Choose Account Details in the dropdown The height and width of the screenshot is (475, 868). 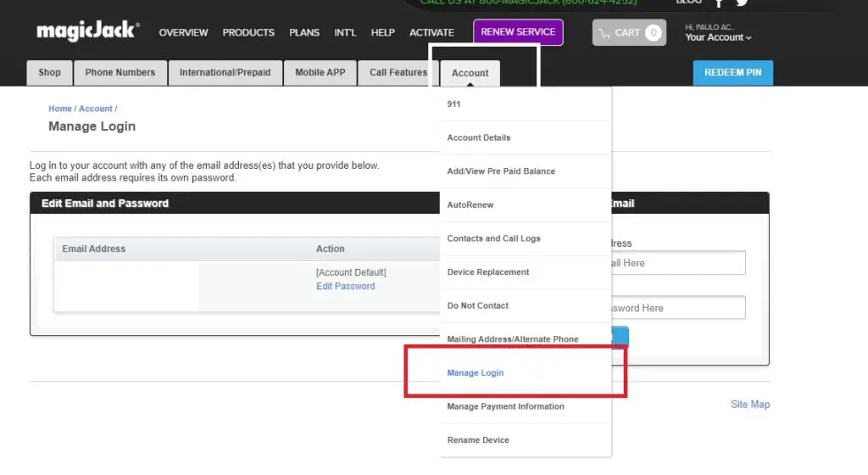point(479,137)
